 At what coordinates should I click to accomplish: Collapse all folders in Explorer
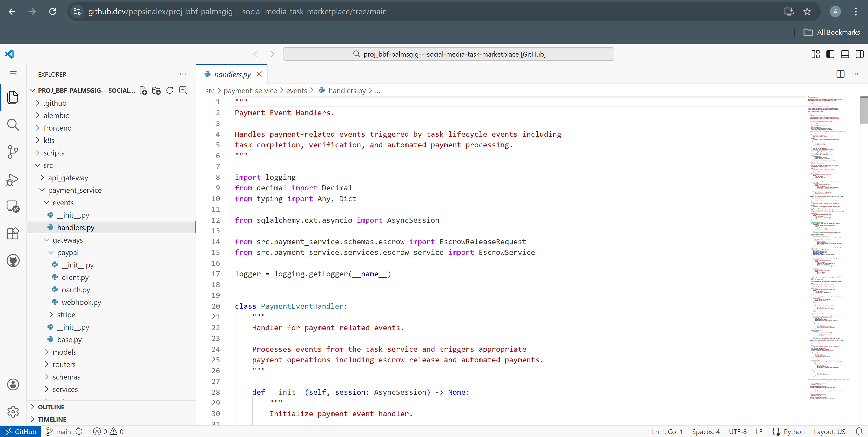pos(183,90)
